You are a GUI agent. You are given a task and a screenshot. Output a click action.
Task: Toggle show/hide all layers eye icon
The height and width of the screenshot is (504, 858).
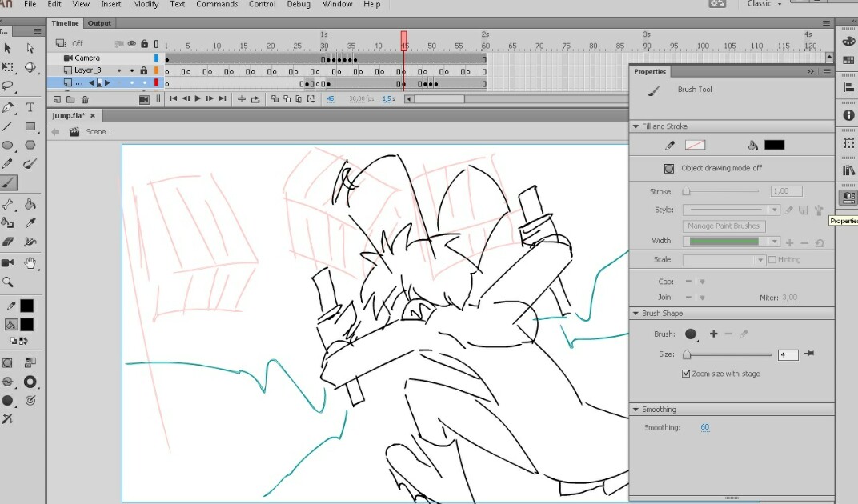(132, 44)
